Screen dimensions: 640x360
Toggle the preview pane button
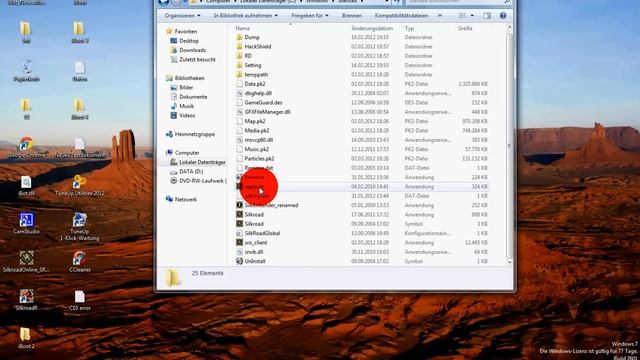coord(487,16)
